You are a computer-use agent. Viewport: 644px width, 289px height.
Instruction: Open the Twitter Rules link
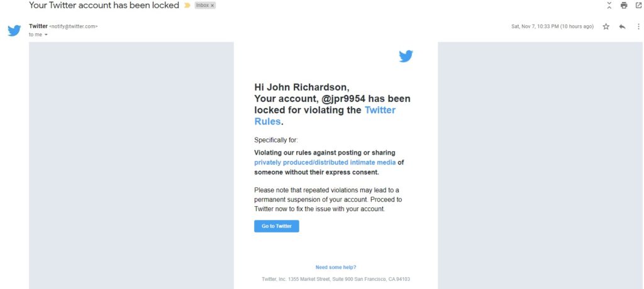click(380, 110)
